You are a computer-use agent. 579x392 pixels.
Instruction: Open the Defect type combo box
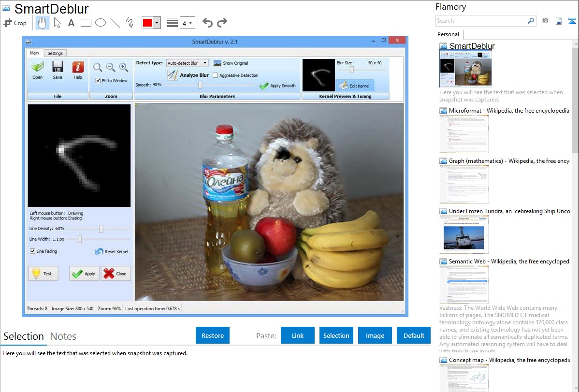pyautogui.click(x=187, y=63)
